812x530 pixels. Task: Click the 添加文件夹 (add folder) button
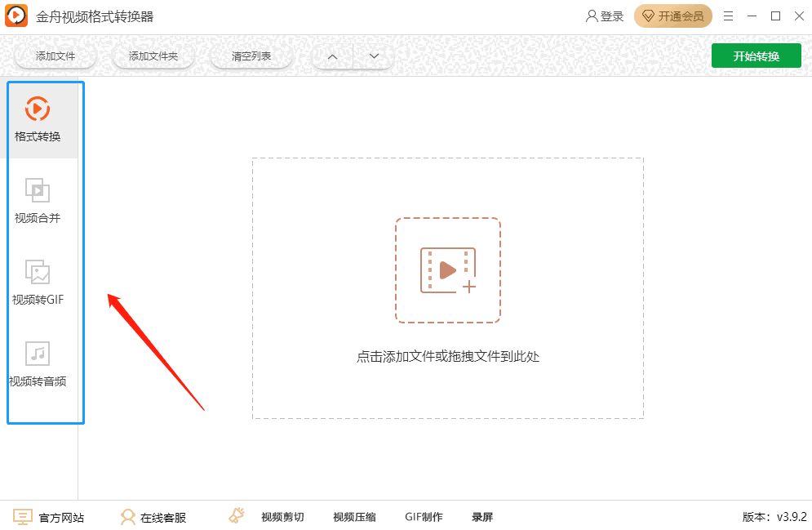[153, 56]
